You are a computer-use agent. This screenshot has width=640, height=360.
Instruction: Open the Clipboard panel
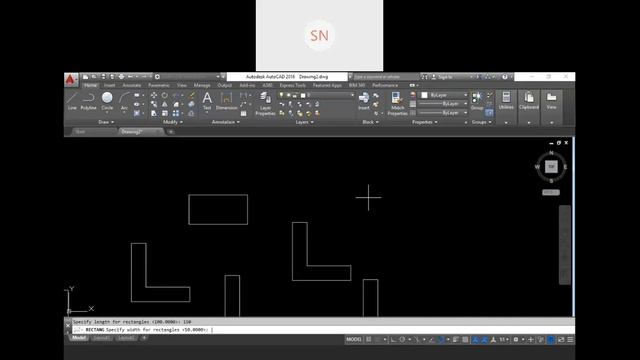529,101
